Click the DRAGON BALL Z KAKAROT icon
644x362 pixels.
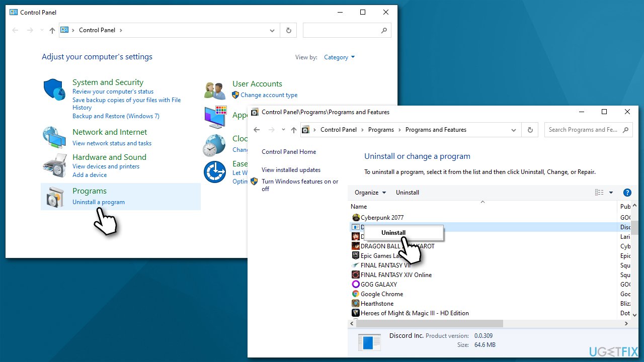click(x=356, y=246)
